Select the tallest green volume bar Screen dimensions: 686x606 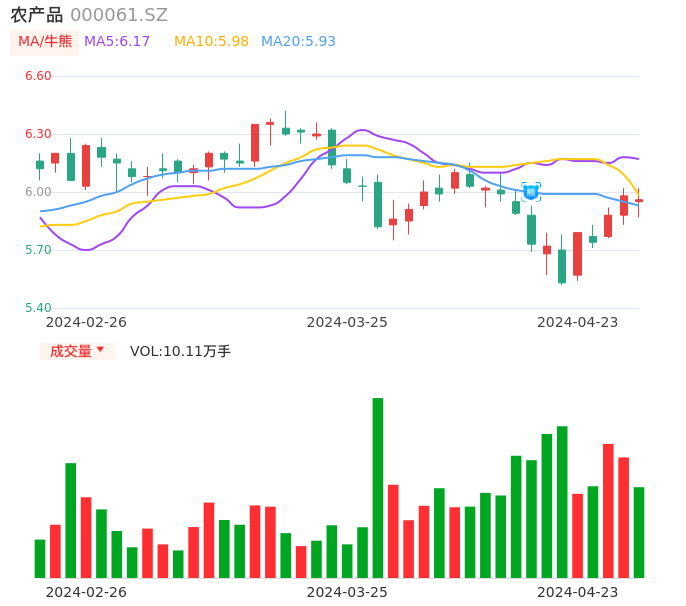[x=378, y=488]
